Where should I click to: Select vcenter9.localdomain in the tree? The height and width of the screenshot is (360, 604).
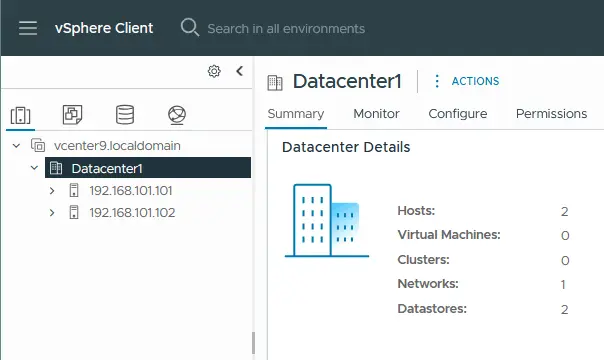click(117, 146)
